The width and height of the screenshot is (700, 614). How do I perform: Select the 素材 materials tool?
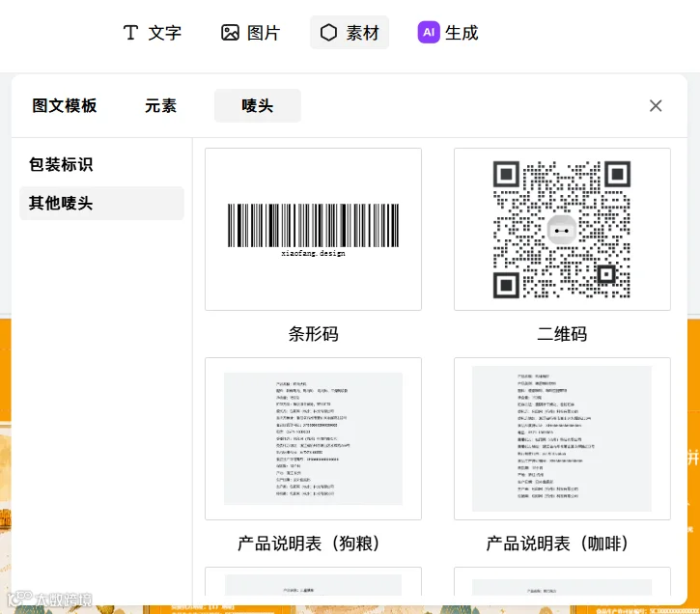350,33
